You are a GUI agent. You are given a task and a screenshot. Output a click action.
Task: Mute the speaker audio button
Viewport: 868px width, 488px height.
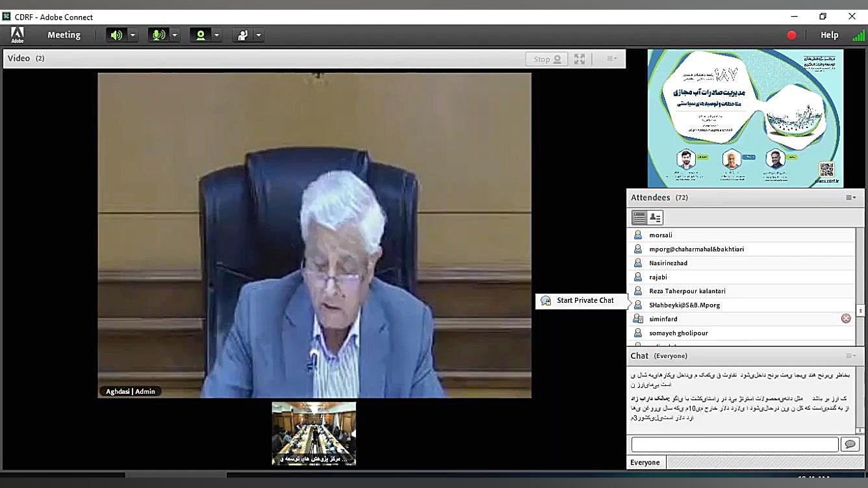tap(116, 35)
